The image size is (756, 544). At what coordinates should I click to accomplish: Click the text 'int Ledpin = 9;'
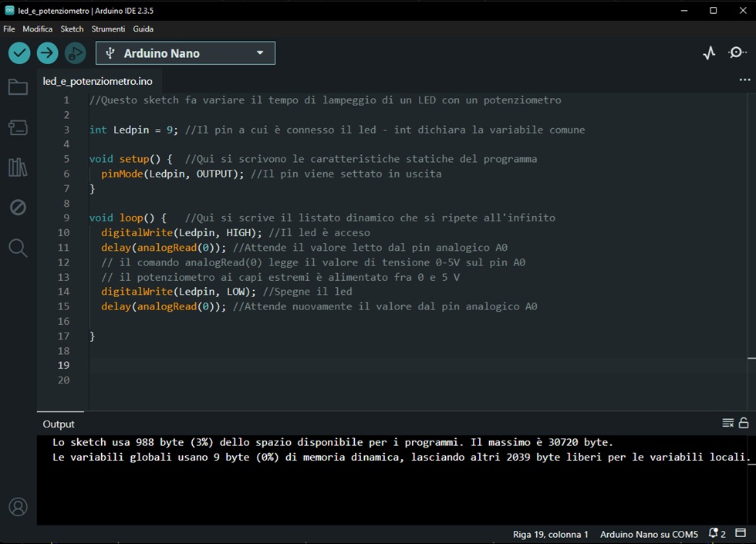pyautogui.click(x=133, y=130)
